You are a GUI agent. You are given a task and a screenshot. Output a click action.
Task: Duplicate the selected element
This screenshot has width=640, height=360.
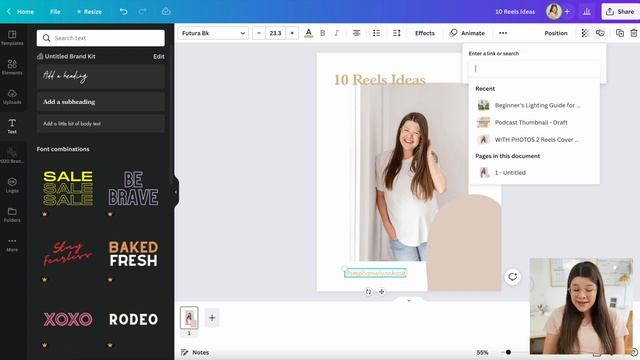(x=620, y=33)
